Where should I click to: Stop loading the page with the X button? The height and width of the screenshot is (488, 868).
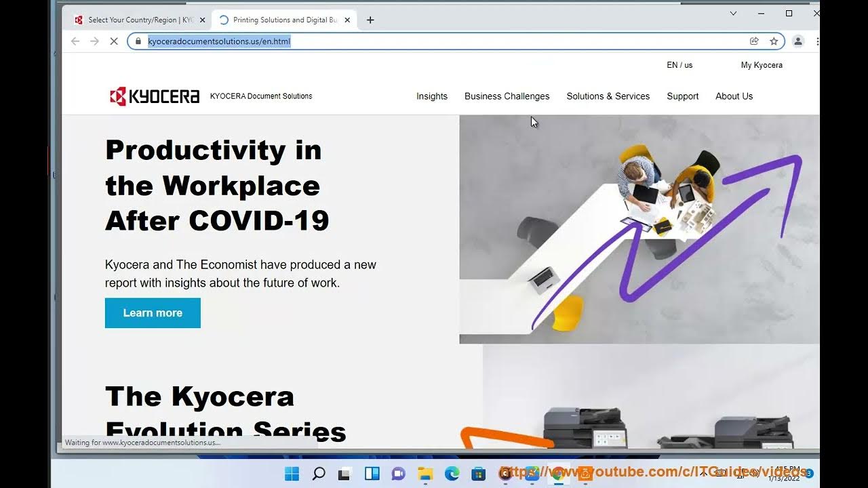click(114, 41)
